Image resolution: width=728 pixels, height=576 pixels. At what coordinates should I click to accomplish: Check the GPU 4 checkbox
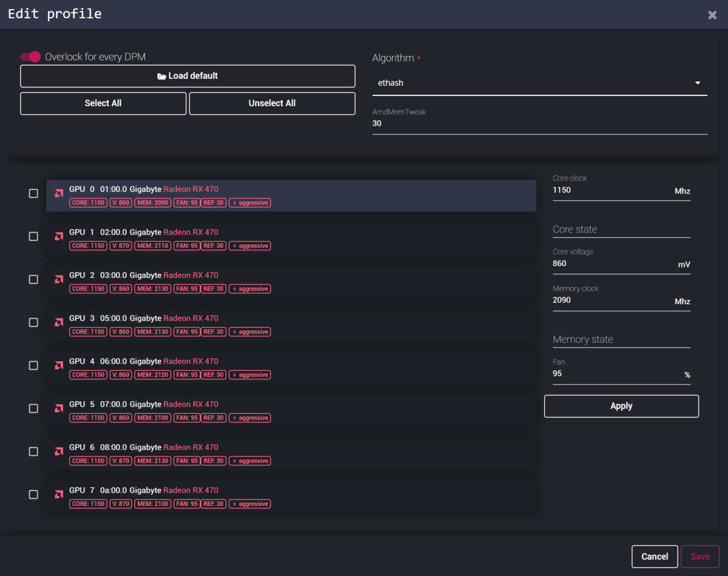click(x=33, y=366)
